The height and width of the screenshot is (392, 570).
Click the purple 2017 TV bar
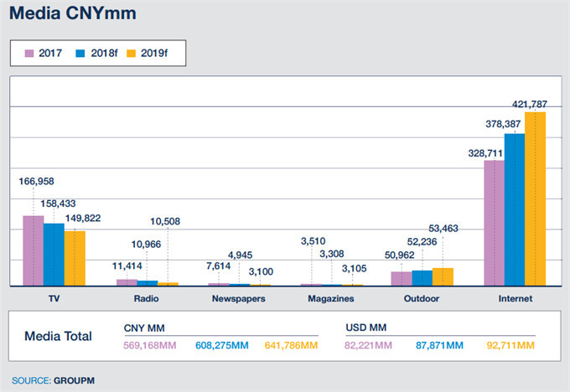tap(33, 250)
